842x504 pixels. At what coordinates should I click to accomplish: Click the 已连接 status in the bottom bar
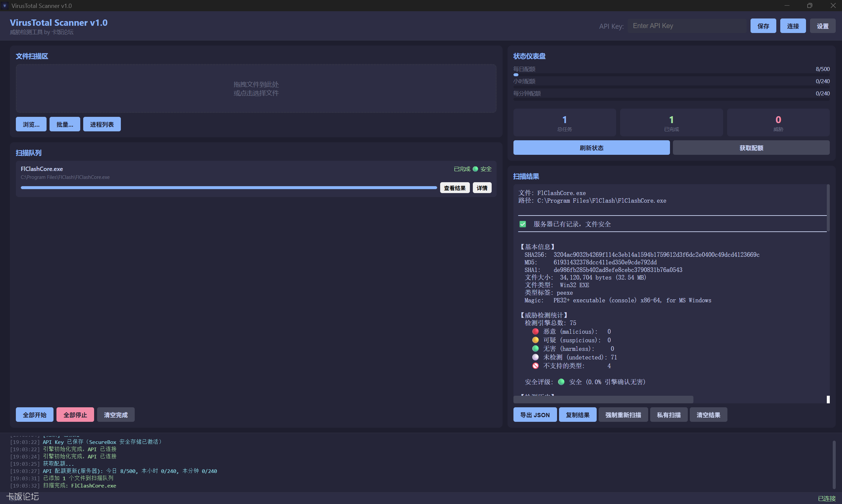826,498
